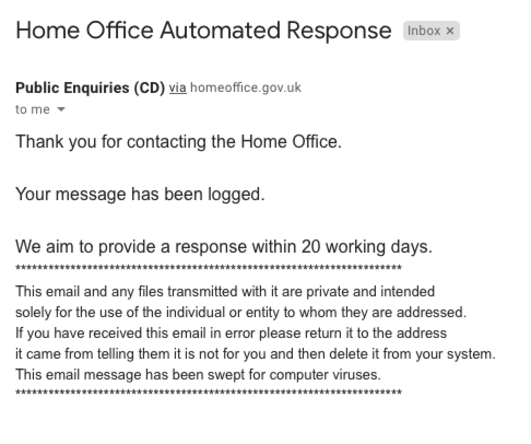Screen dimensions: 531x444
Task: Remove the Inbox label with its X
Action: 450,31
